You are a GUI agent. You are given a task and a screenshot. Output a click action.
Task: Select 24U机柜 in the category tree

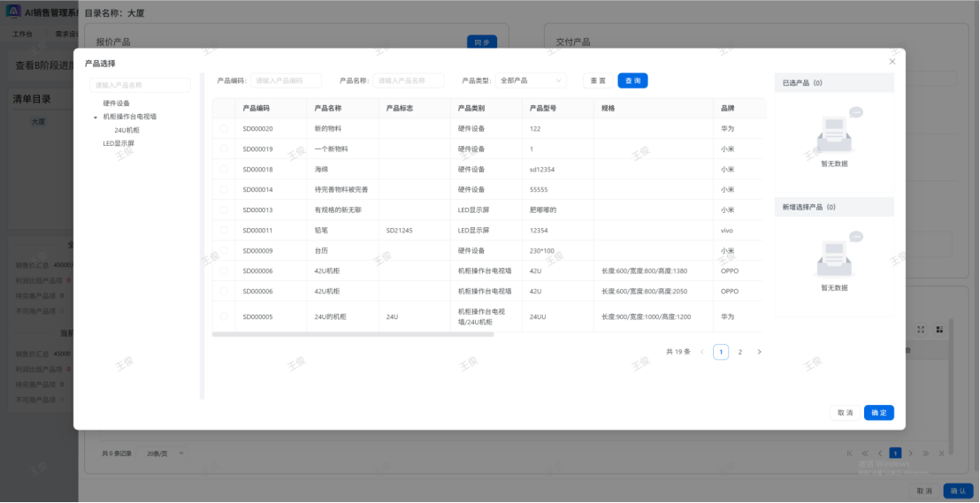tap(126, 130)
